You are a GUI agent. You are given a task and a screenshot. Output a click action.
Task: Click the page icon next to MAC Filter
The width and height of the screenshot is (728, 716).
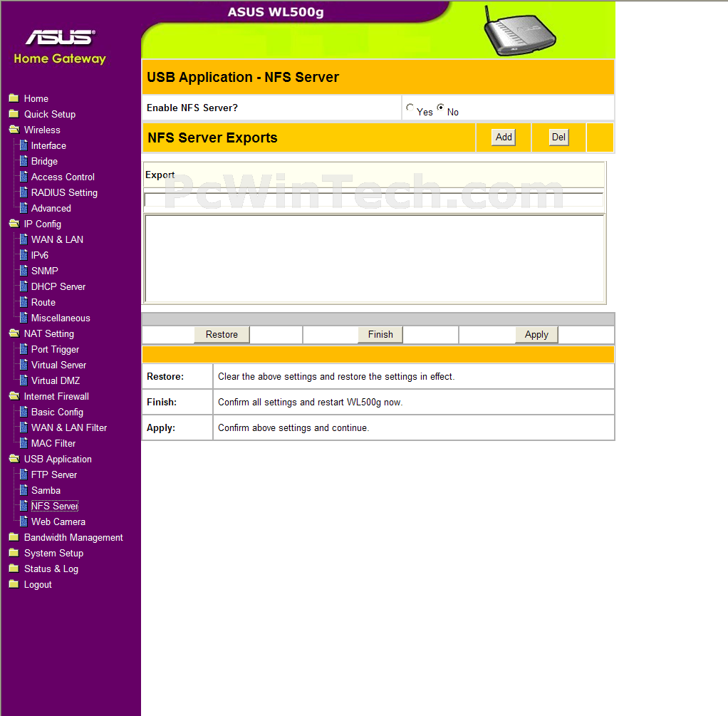(24, 443)
